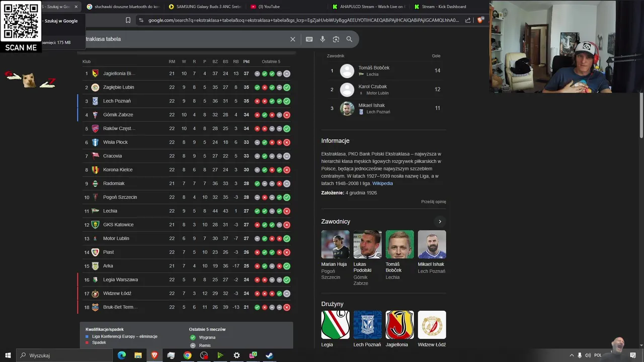The image size is (644, 362).
Task: Show hidden tray icons with the up arrow
Action: [572, 355]
